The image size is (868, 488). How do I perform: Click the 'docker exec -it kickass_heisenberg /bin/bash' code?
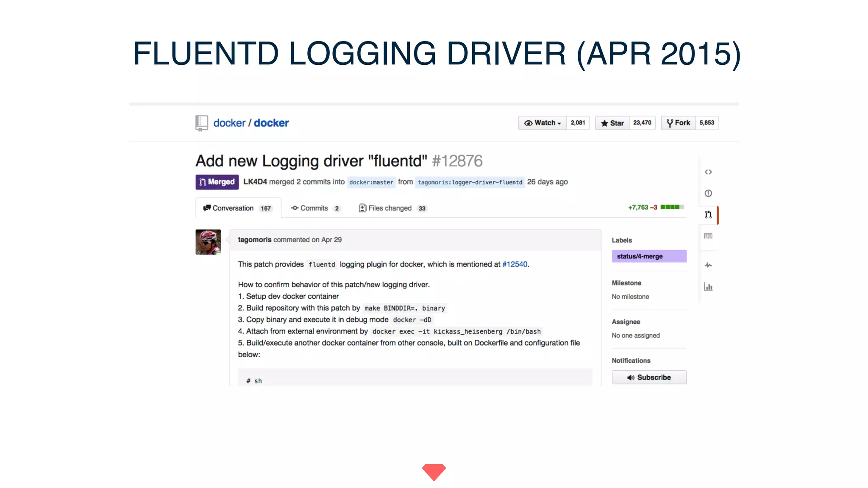[456, 332]
